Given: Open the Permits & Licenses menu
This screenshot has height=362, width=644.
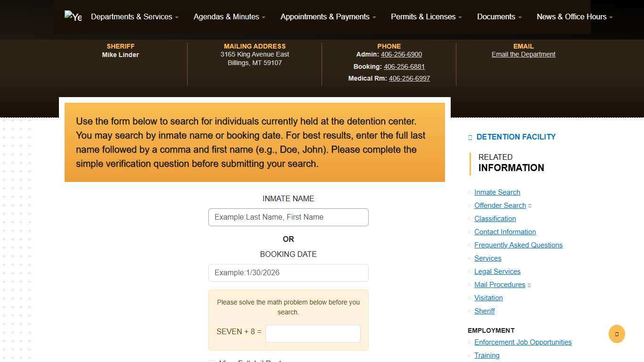Looking at the screenshot, I should (x=426, y=16).
